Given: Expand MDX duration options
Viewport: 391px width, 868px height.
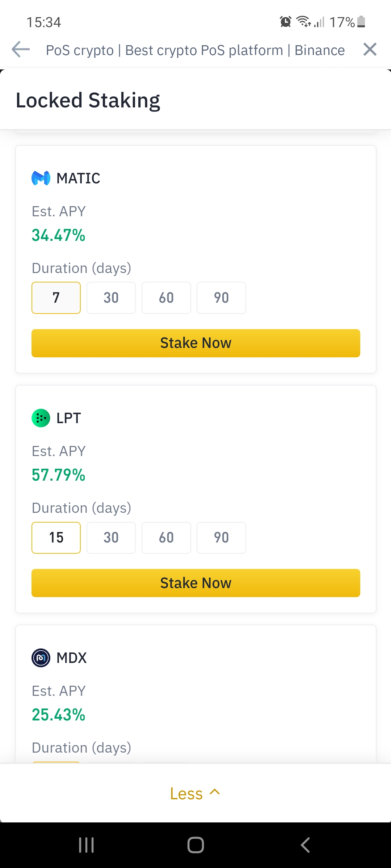Looking at the screenshot, I should pyautogui.click(x=56, y=761).
